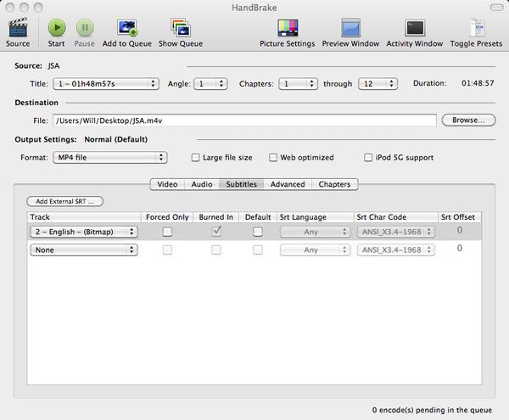Click the Pause toolbar icon
This screenshot has height=420, width=509.
85,28
